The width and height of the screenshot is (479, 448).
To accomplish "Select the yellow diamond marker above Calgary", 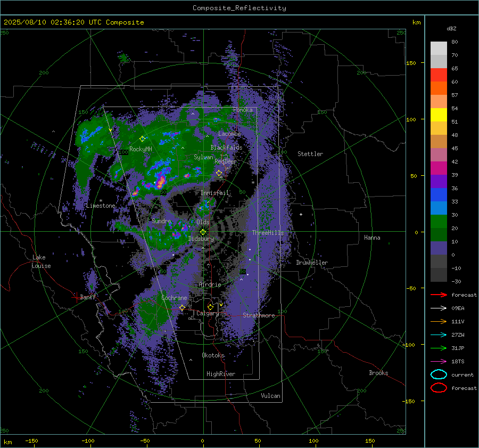I will [210, 307].
